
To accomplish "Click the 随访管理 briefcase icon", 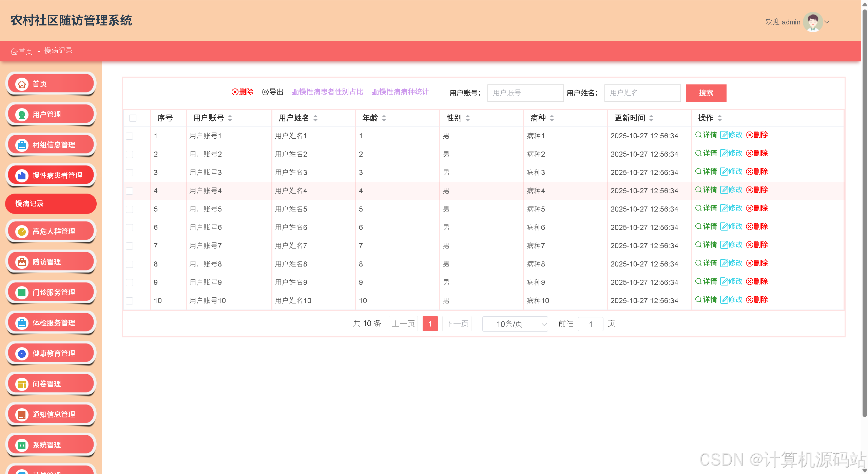I will coord(22,262).
